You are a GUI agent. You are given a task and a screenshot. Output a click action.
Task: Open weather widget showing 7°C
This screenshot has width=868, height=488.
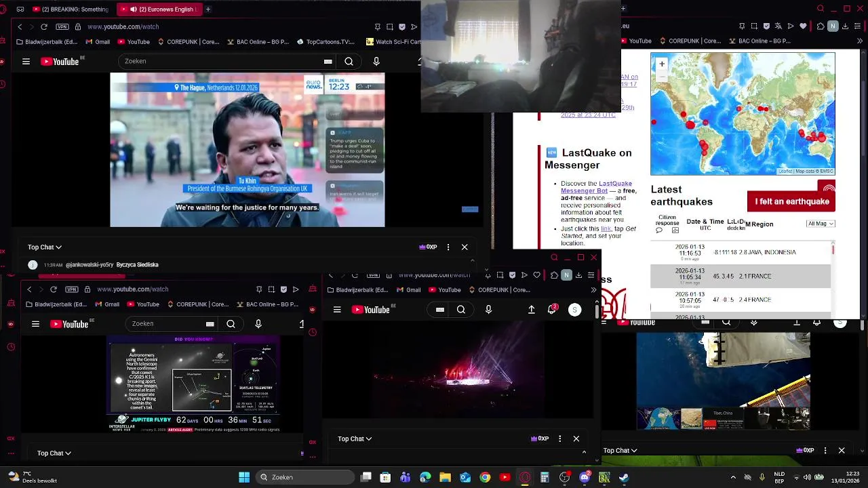coord(32,477)
